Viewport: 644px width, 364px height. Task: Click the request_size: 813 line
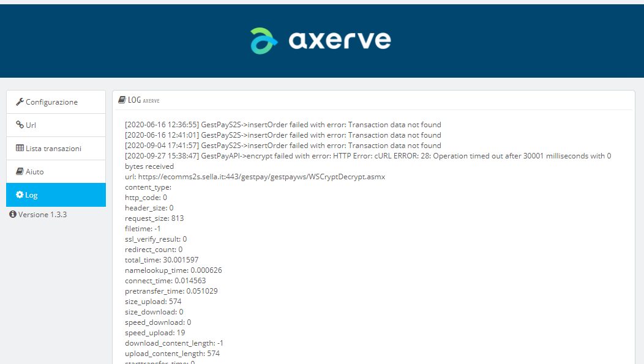[x=154, y=218]
